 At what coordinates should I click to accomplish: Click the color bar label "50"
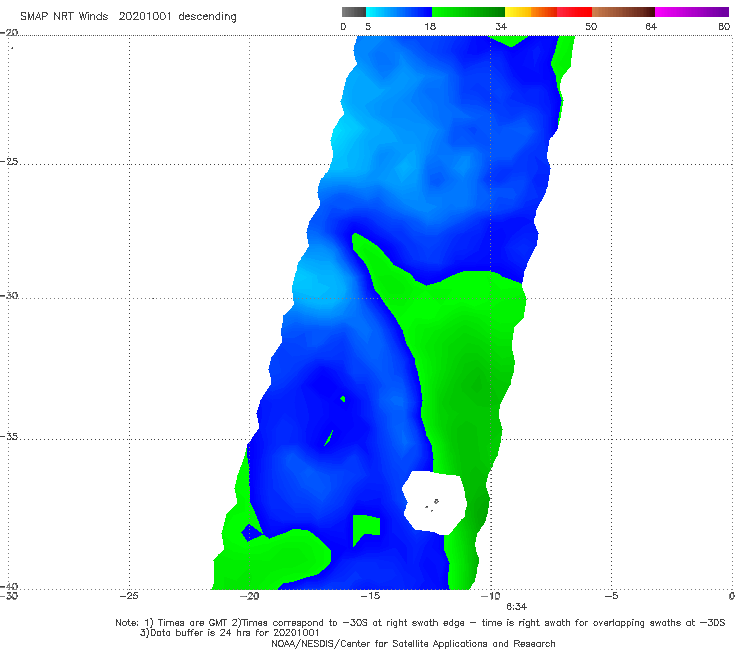click(591, 27)
